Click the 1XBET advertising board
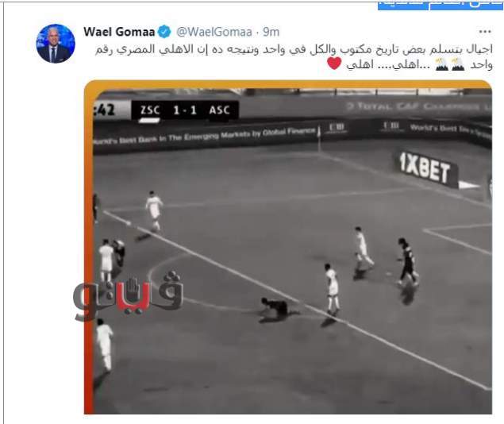This screenshot has height=424, width=504. (425, 169)
